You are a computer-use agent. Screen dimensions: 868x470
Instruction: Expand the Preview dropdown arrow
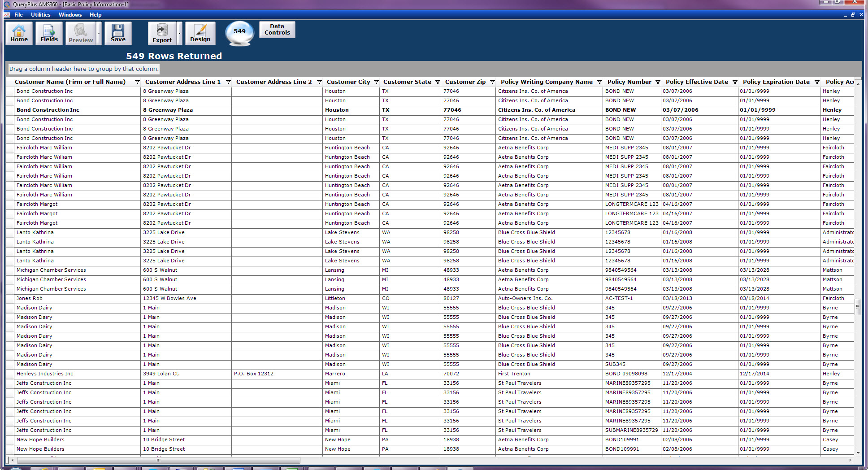(x=99, y=33)
